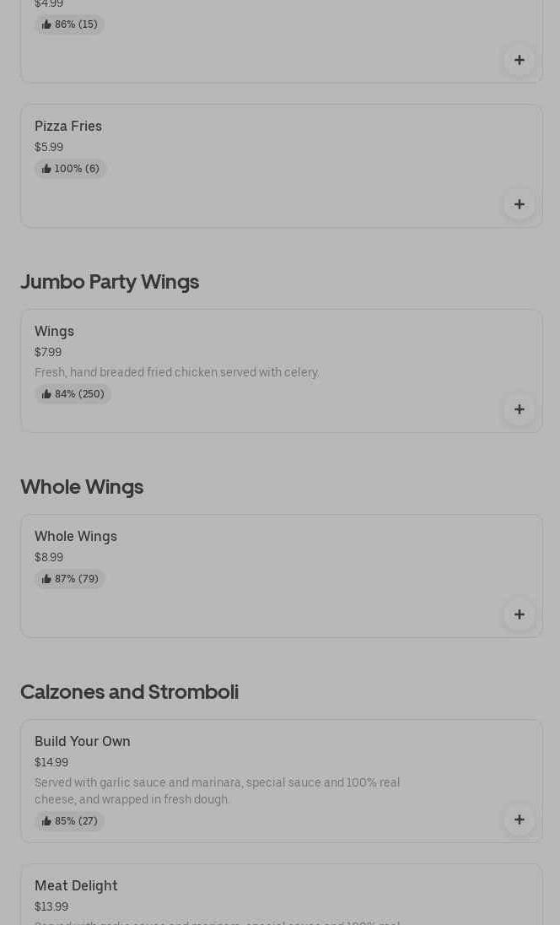The width and height of the screenshot is (560, 925).
Task: Add the $8.99 Whole Wings item with plus
Action: (519, 614)
